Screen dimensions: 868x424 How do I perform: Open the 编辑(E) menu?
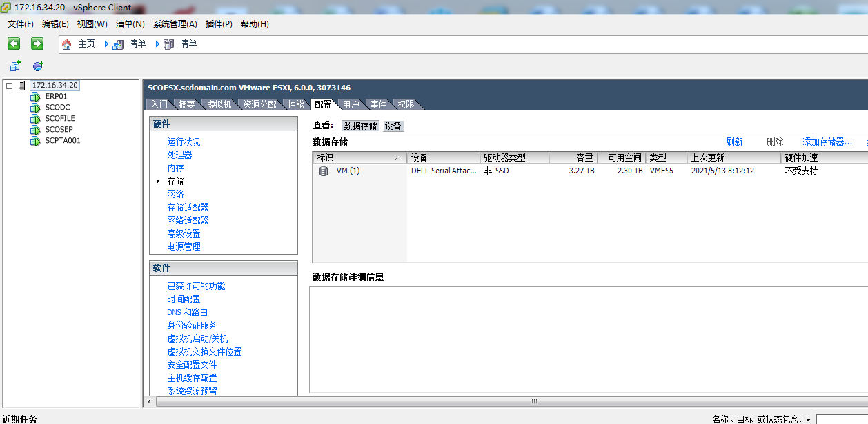pyautogui.click(x=55, y=24)
